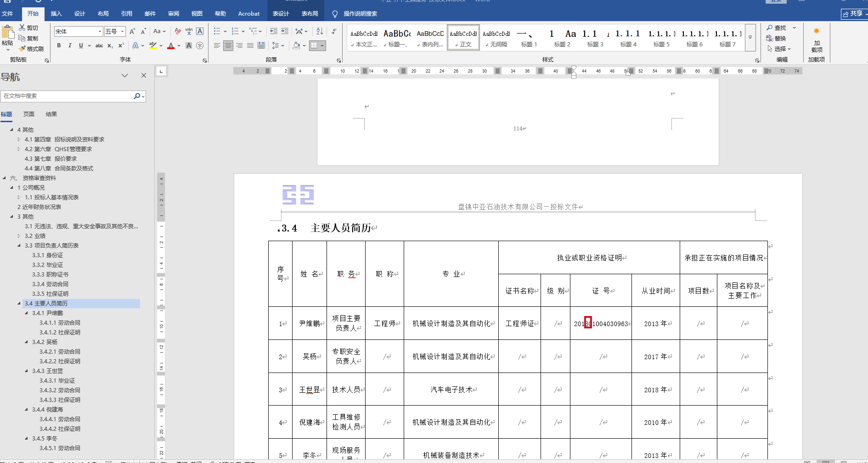Toggle center alignment button
The image size is (868, 463).
228,45
